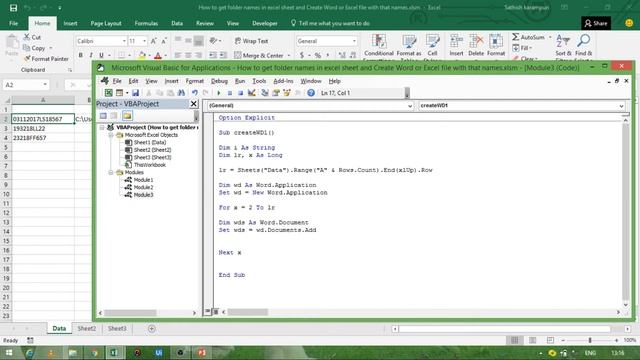
Task: Click Insert UserForm icon in VBA toolbar
Action: pyautogui.click(x=119, y=93)
